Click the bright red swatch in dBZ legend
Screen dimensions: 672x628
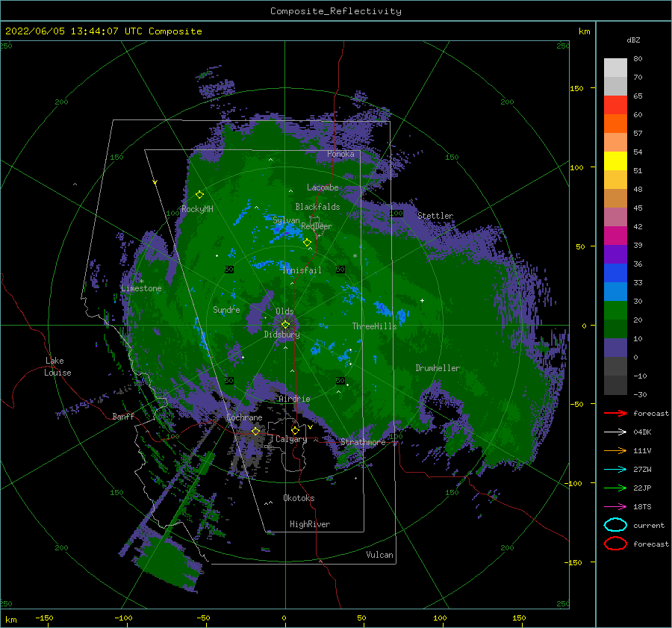tap(615, 105)
